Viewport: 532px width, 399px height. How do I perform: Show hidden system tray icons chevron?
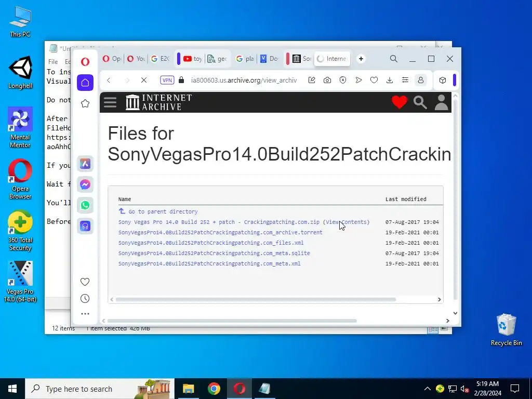[427, 389]
